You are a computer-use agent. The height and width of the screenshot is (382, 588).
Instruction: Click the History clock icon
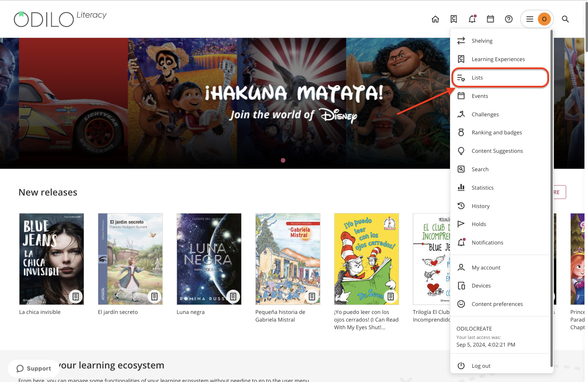tap(461, 206)
